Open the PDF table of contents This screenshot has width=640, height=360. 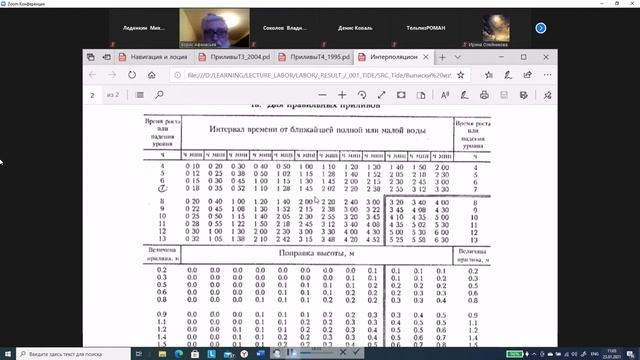pyautogui.click(x=140, y=95)
